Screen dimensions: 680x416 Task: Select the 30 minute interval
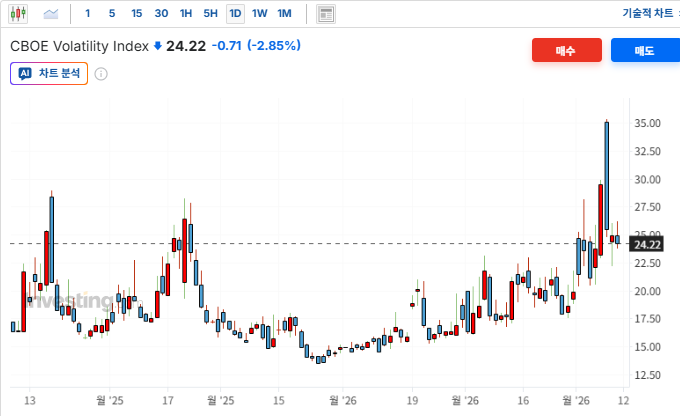161,13
